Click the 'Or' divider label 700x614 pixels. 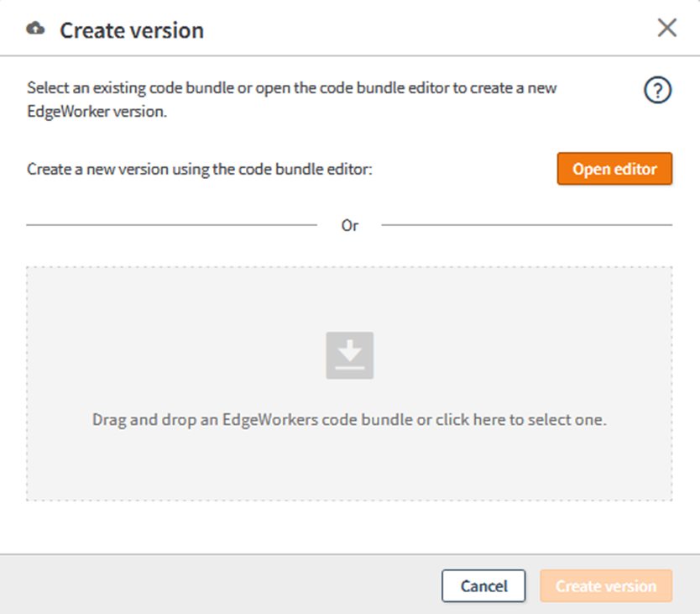click(350, 226)
